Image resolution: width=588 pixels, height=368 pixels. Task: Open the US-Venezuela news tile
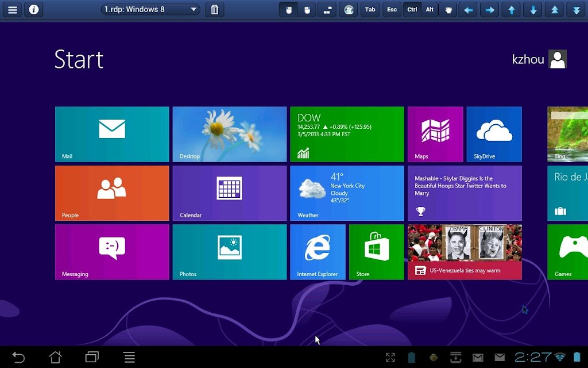465,252
